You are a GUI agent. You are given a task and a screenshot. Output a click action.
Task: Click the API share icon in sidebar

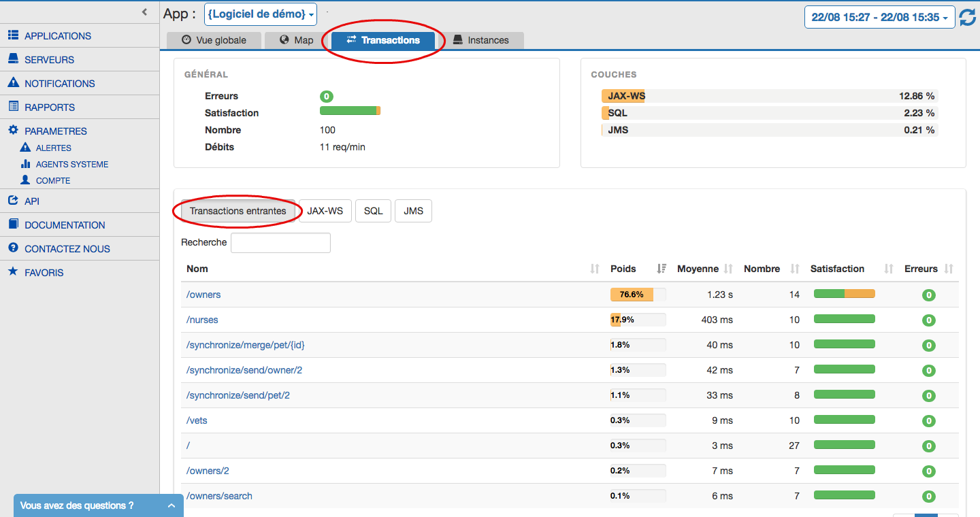[13, 201]
